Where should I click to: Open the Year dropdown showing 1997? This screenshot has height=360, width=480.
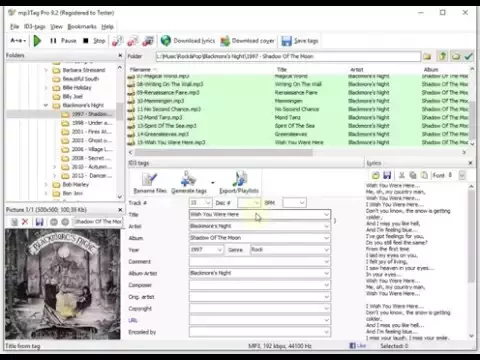pos(220,250)
